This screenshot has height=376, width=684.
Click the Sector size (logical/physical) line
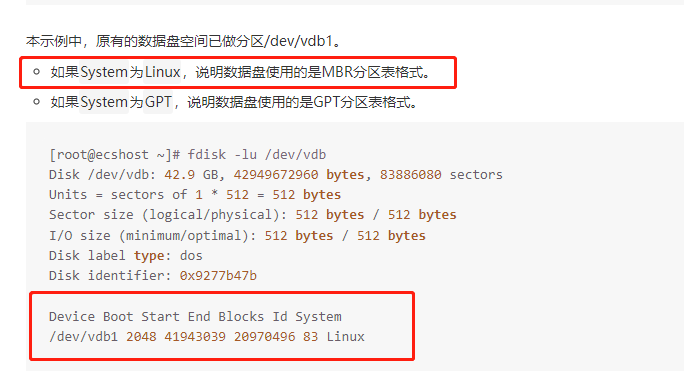(x=253, y=215)
